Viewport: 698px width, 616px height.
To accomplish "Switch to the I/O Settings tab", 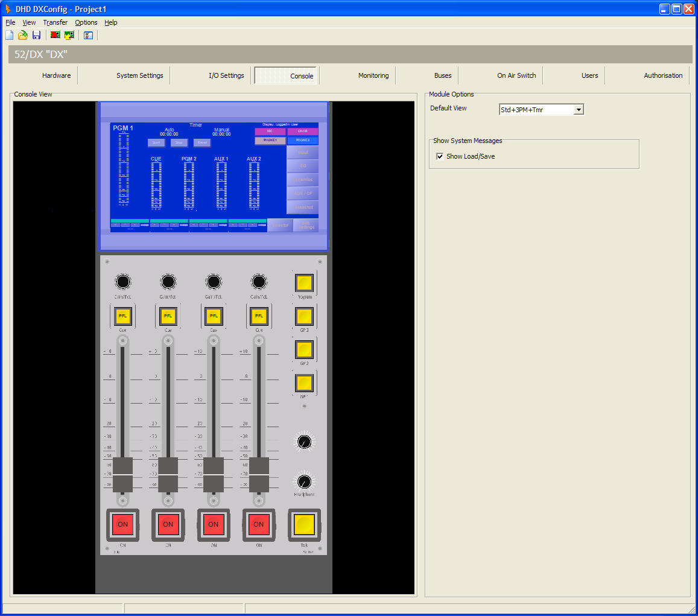I will tap(226, 75).
